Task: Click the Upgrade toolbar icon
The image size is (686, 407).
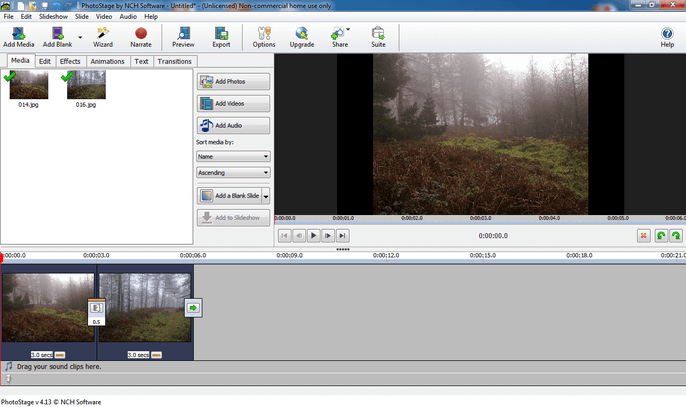Action: pos(302,37)
